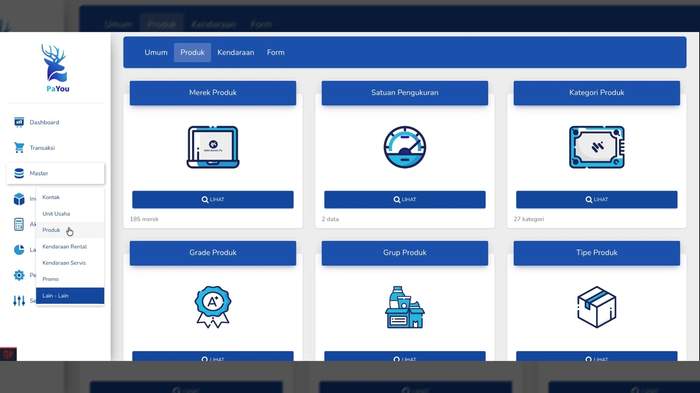This screenshot has height=393, width=700.
Task: Click LIHAT button under Grade Produk
Action: pos(213,356)
